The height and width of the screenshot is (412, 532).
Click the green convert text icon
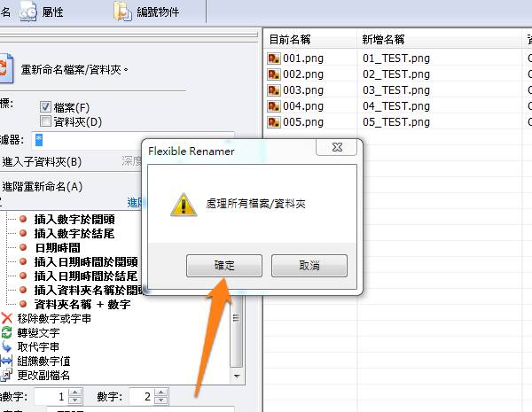point(7,332)
